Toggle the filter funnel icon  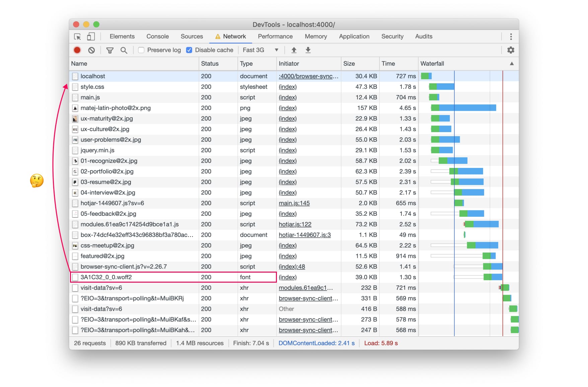109,50
